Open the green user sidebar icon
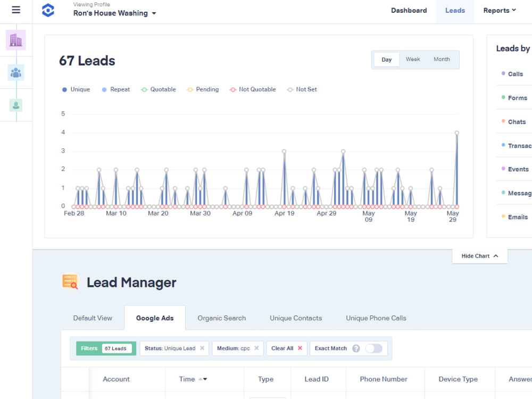This screenshot has width=532, height=399. pos(16,105)
